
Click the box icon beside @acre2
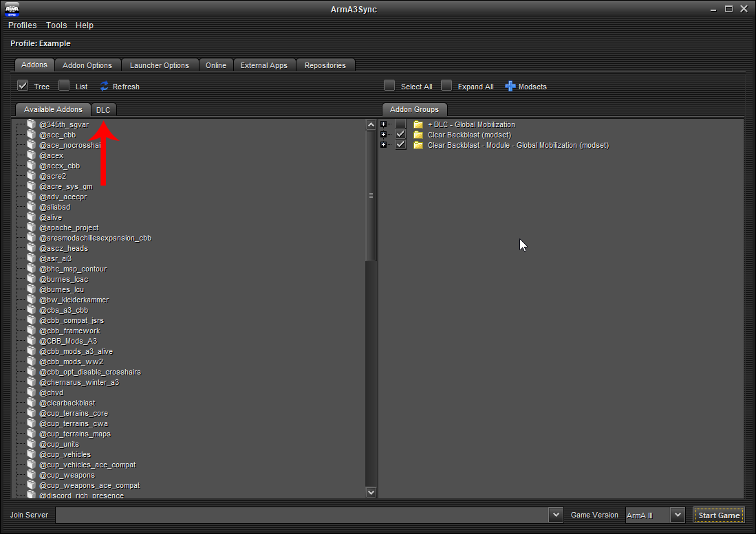[32, 176]
